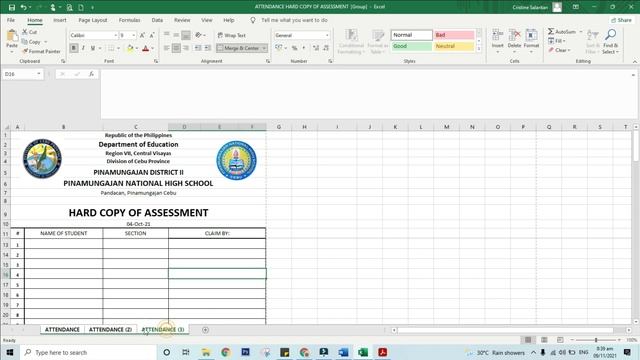Open the font size dropdown
640x360 pixels.
(x=133, y=36)
